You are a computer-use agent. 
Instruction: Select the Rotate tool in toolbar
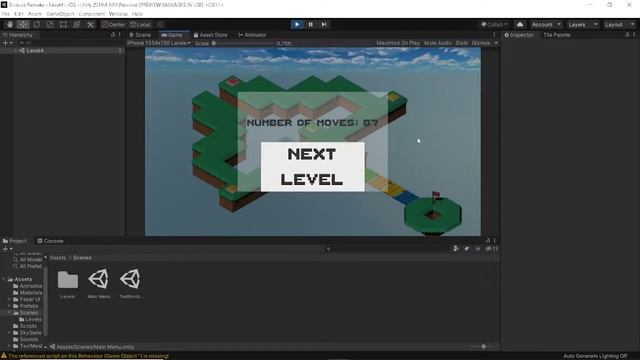tap(37, 24)
